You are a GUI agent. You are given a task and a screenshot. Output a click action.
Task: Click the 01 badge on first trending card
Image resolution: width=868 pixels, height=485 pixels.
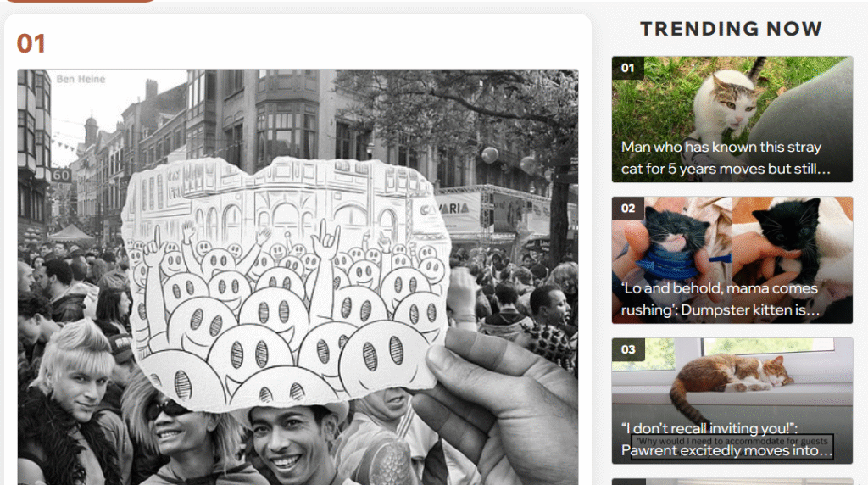tap(628, 68)
